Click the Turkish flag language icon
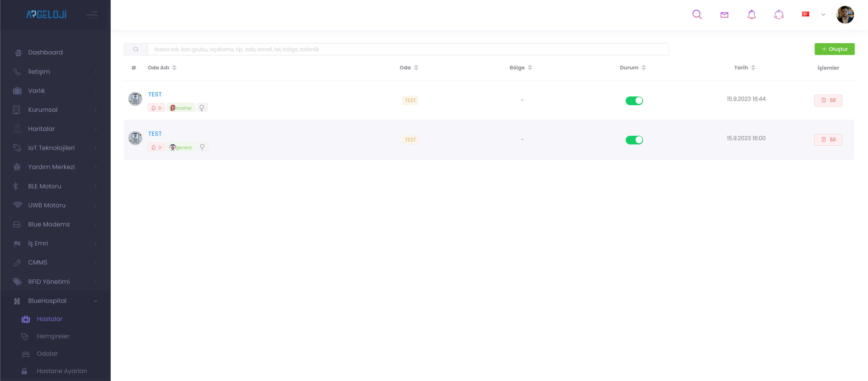Screen dimensions: 868x381 click(805, 14)
